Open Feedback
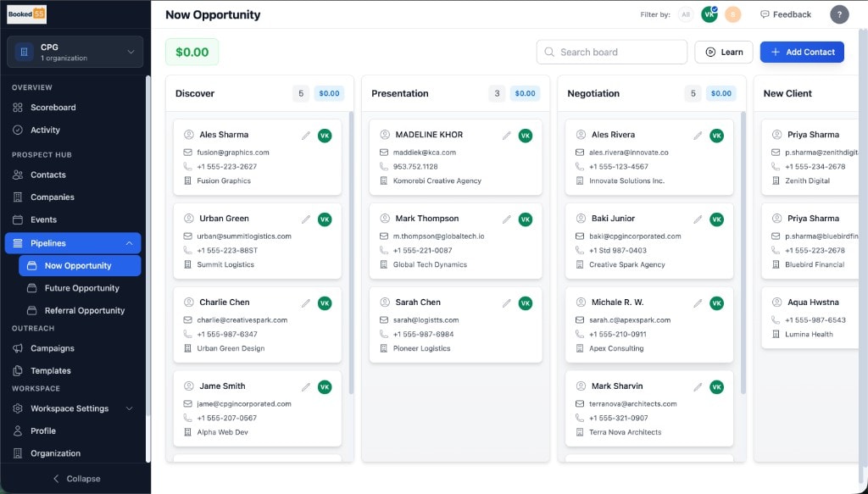Image resolution: width=868 pixels, height=494 pixels. point(786,14)
